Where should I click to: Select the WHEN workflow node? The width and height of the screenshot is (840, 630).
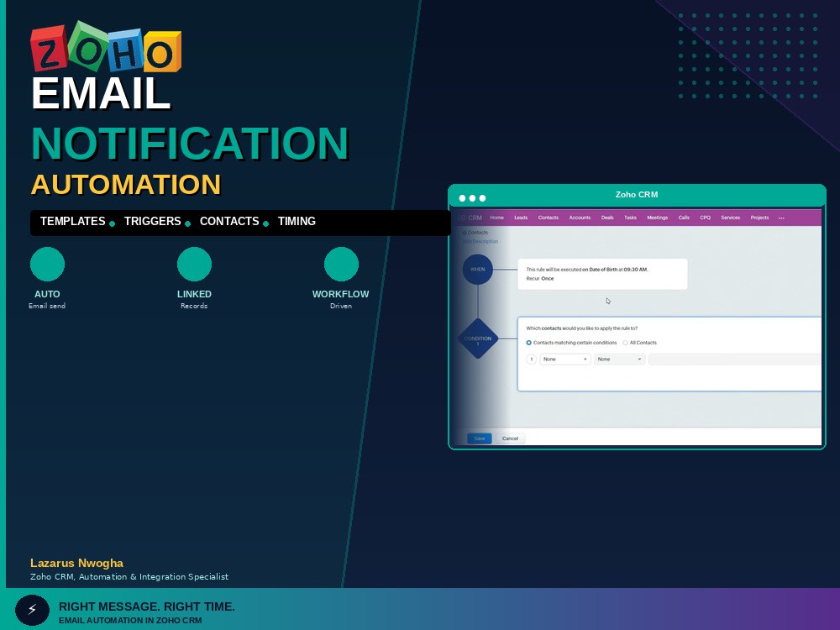pyautogui.click(x=477, y=270)
